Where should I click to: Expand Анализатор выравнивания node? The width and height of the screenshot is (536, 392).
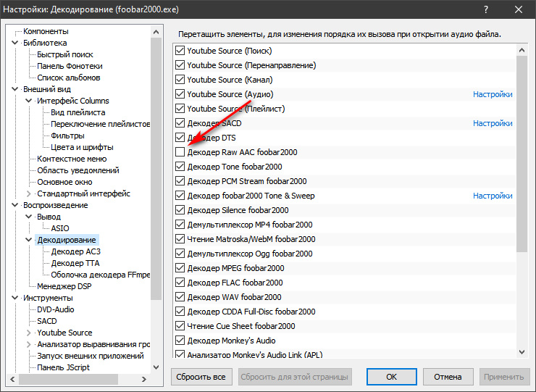[x=29, y=344]
